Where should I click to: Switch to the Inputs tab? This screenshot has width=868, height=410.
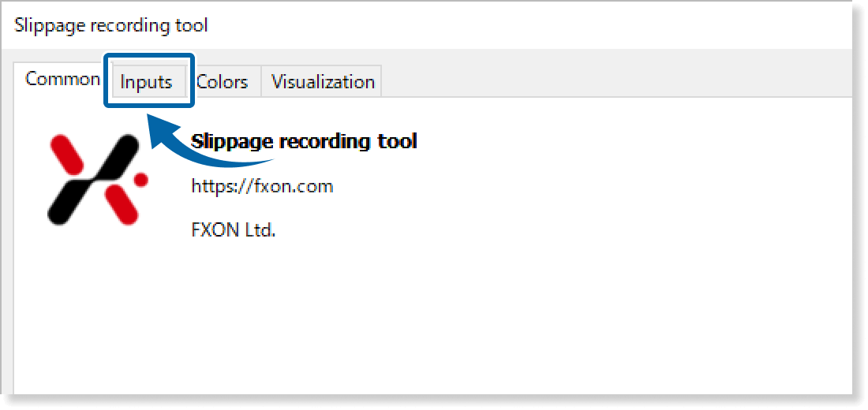pos(147,82)
